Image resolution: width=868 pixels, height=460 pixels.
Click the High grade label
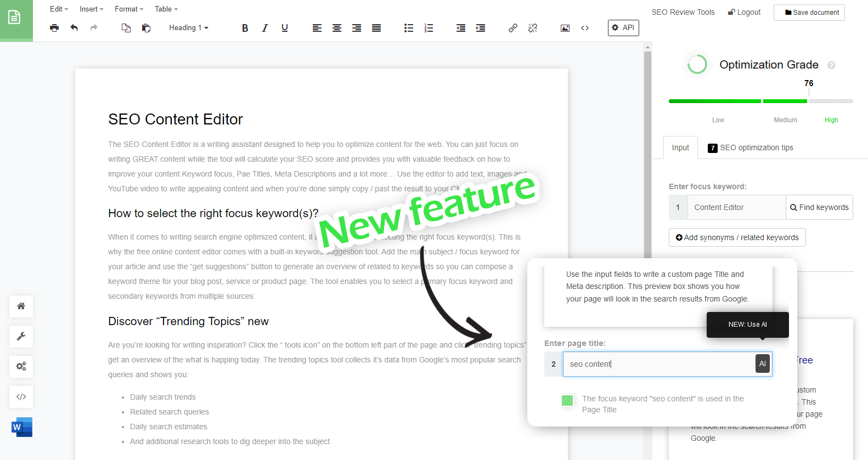[831, 120]
